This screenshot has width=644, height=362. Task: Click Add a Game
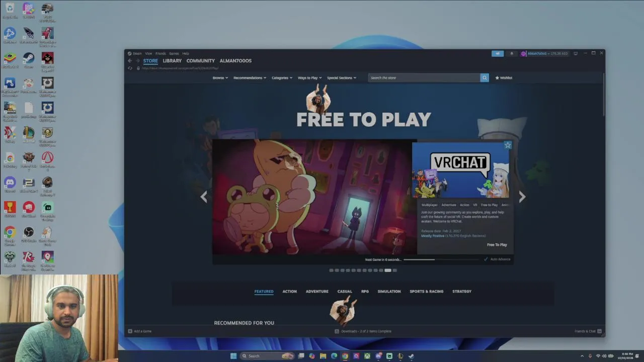pyautogui.click(x=140, y=331)
